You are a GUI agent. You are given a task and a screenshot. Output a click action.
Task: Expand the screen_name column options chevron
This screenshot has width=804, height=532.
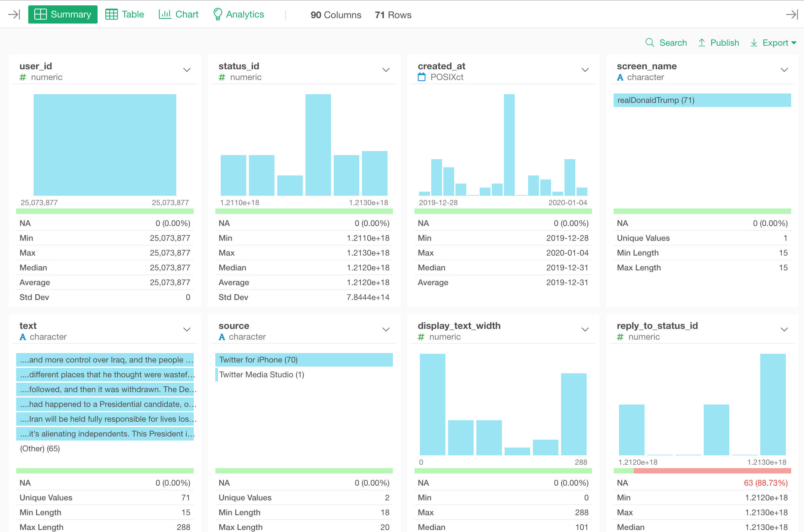coord(784,70)
